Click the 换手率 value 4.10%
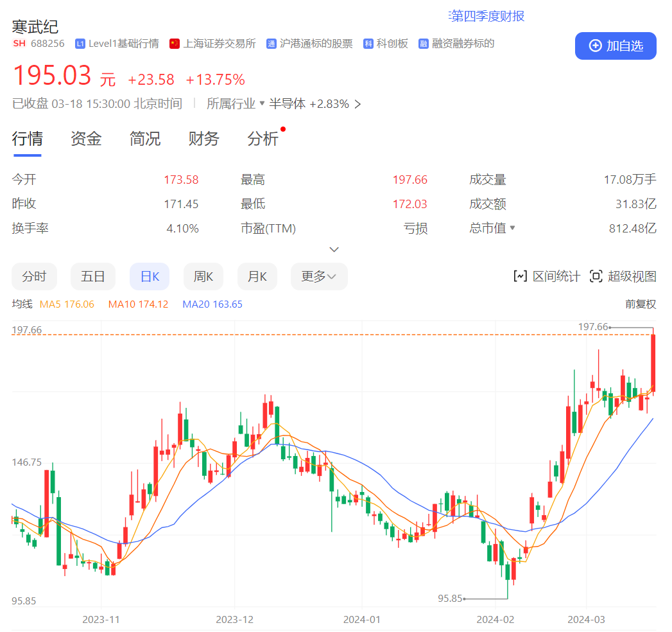672x632 pixels. pyautogui.click(x=182, y=228)
